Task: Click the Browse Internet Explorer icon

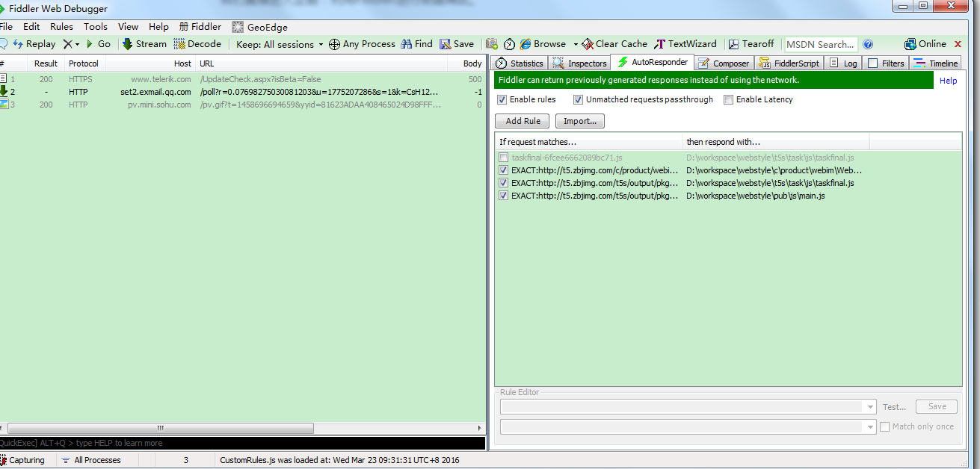Action: click(x=526, y=44)
